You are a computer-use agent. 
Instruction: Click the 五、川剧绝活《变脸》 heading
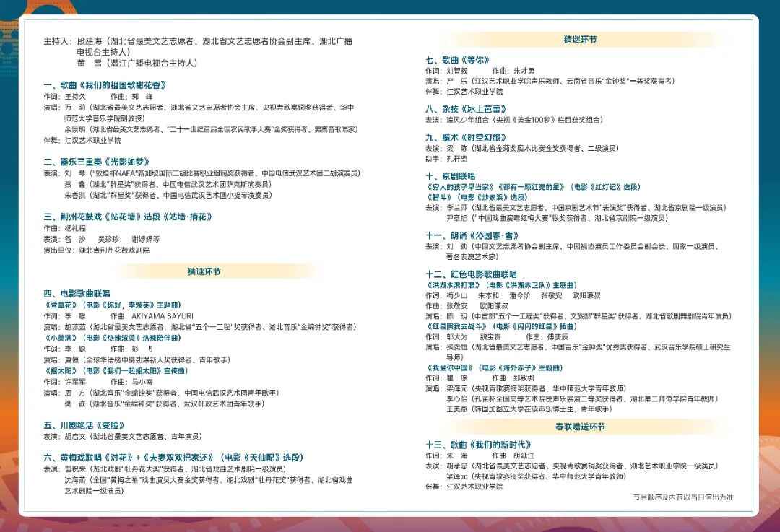tap(84, 425)
